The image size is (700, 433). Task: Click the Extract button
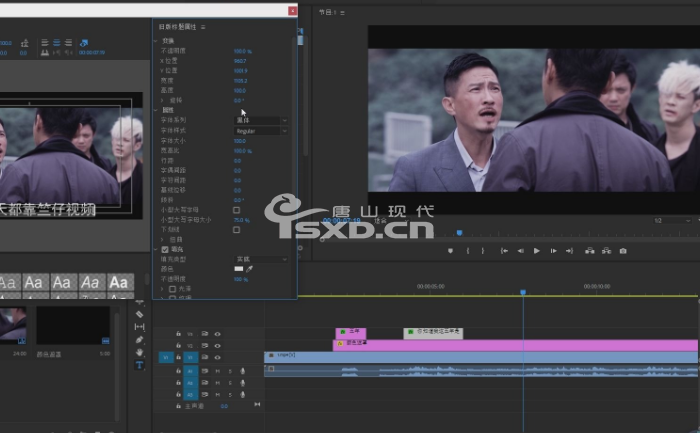pyautogui.click(x=606, y=251)
